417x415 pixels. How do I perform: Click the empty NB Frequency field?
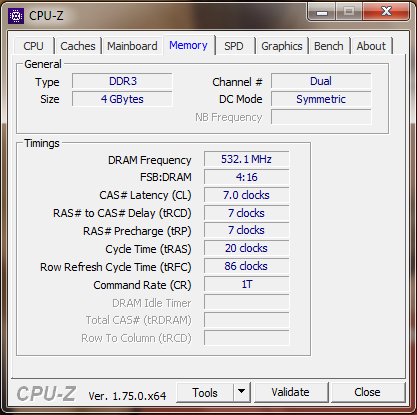321,117
